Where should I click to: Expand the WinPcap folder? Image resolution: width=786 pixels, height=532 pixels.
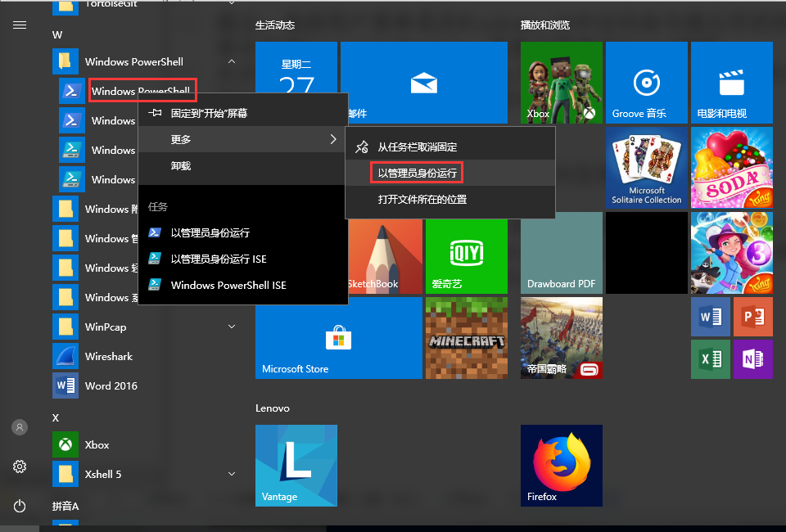(232, 327)
